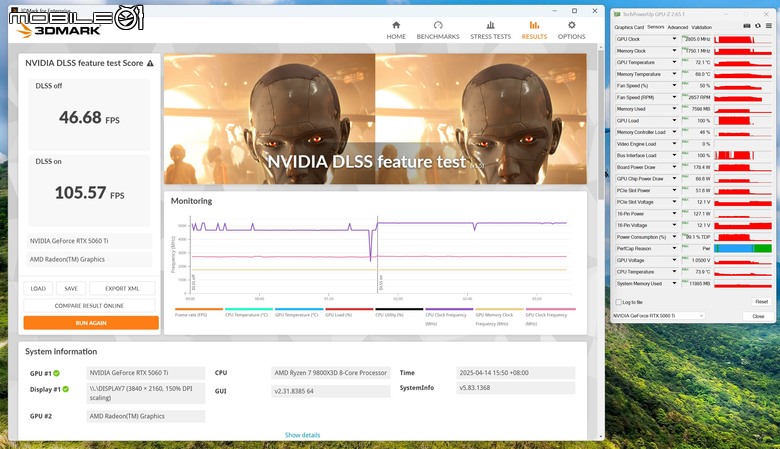
Task: Click NVIDIA GeForce RTX 5060 Ti under scores
Action: click(x=90, y=241)
